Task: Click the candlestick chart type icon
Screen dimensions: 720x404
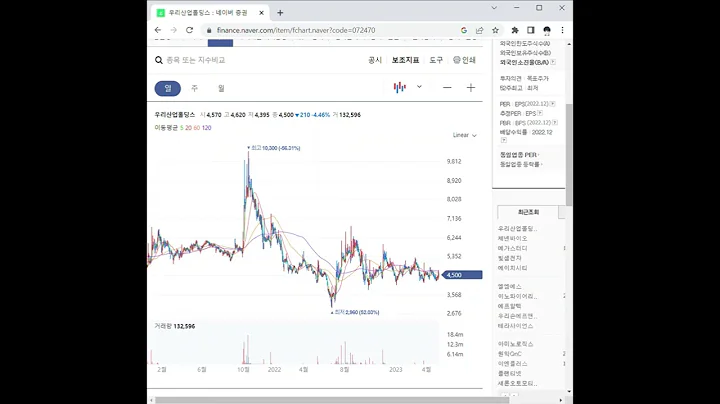Action: point(399,87)
